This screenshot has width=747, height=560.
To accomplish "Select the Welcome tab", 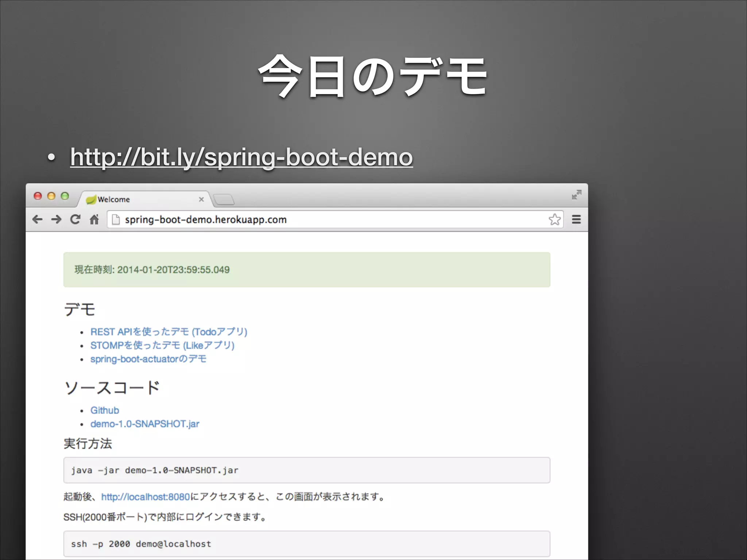I will pos(144,199).
